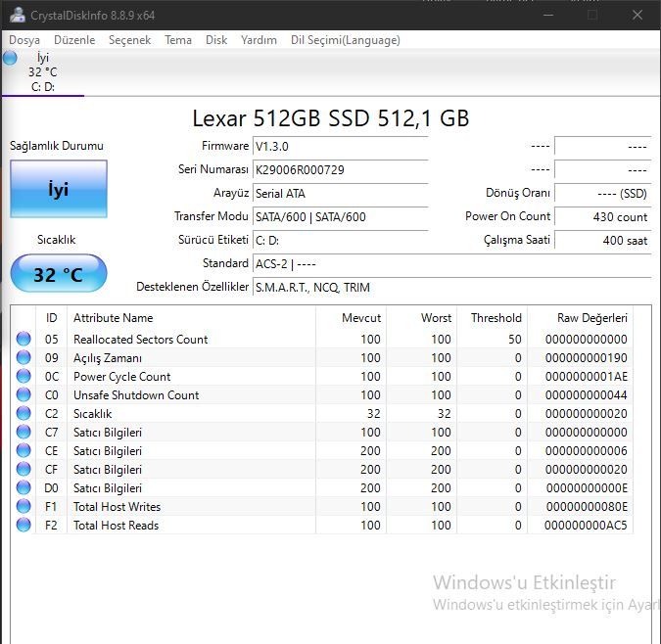The height and width of the screenshot is (644, 661).
Task: Click raw value 0000000001AE
Action: point(586,377)
